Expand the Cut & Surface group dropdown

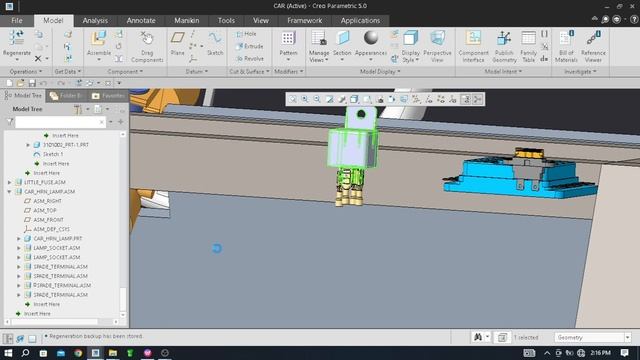coord(249,71)
